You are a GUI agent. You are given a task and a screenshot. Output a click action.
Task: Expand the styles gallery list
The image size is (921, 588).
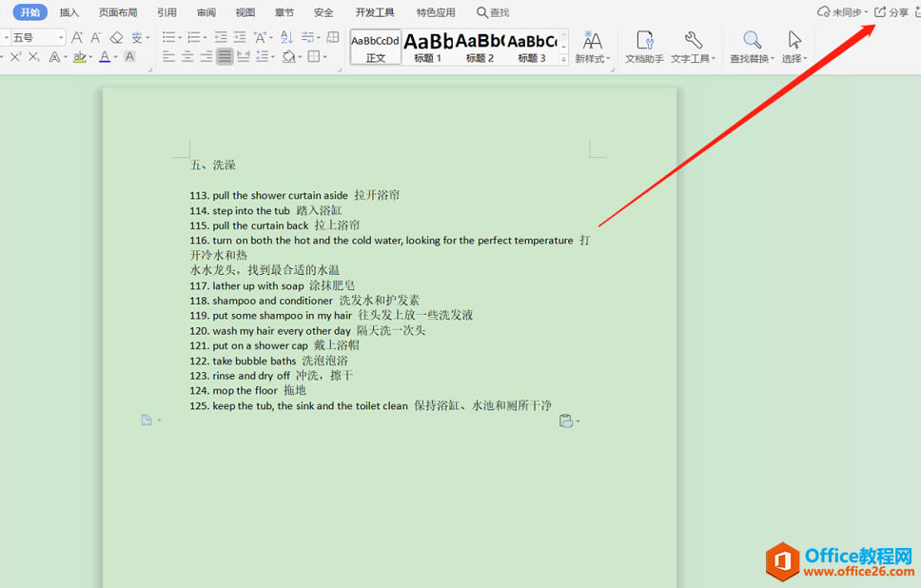[x=563, y=59]
